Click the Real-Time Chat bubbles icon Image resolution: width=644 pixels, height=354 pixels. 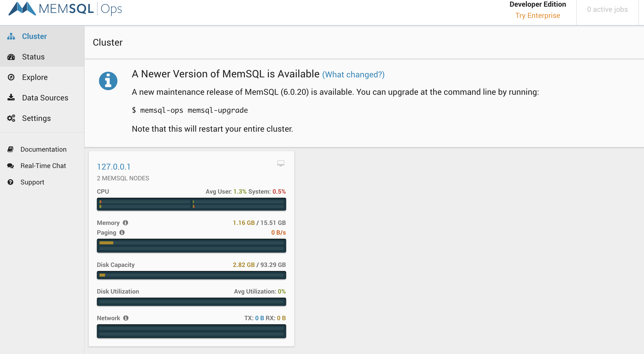tap(11, 166)
